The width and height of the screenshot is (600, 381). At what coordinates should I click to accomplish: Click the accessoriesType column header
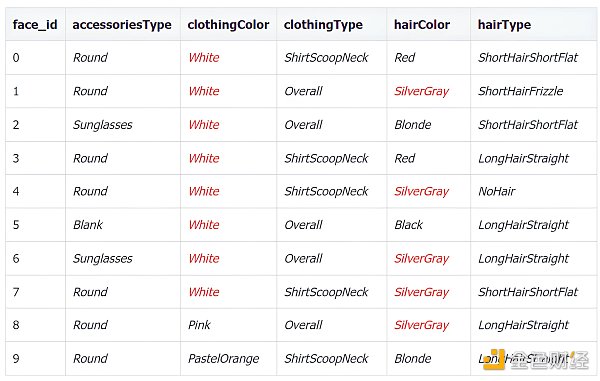click(122, 25)
